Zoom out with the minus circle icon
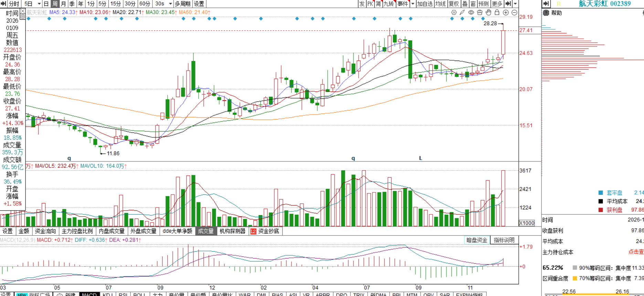Viewport: 644px width, 296px height. click(x=514, y=12)
